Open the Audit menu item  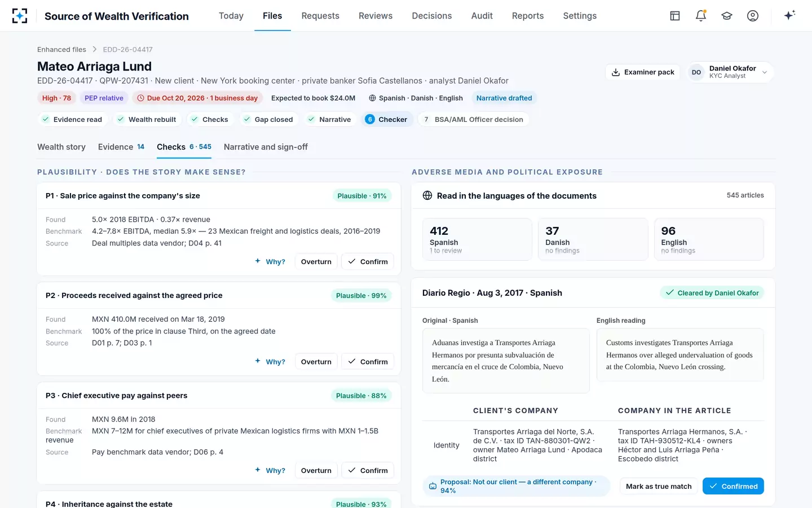[x=482, y=16]
